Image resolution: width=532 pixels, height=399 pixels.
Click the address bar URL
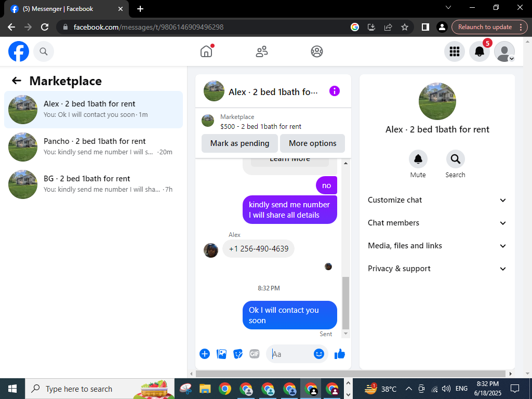pos(149,27)
